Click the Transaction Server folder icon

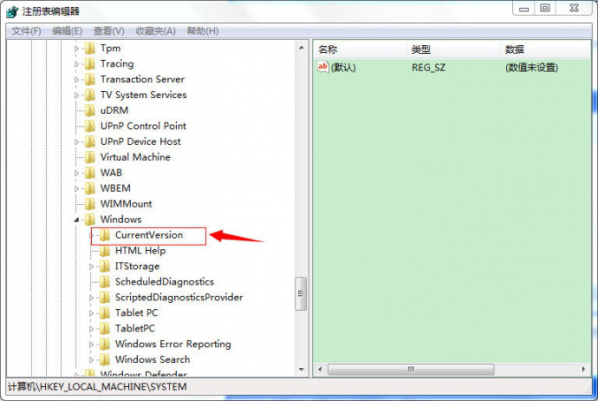click(x=90, y=79)
